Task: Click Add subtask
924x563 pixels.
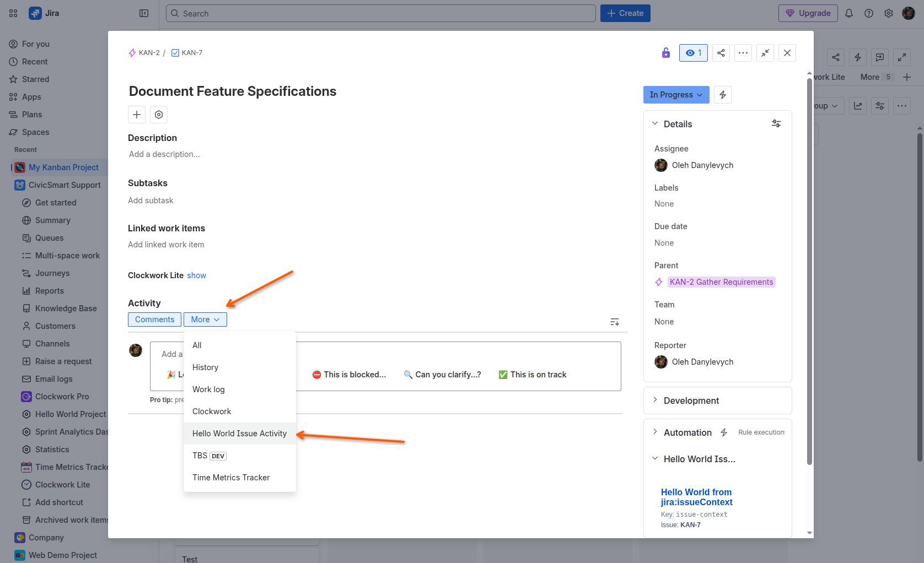Action: 151,201
